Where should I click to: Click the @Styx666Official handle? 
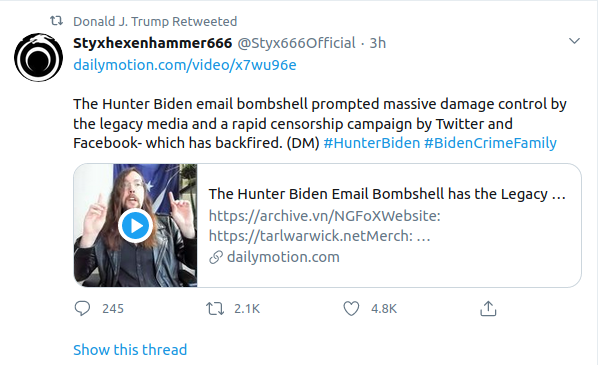pos(296,43)
